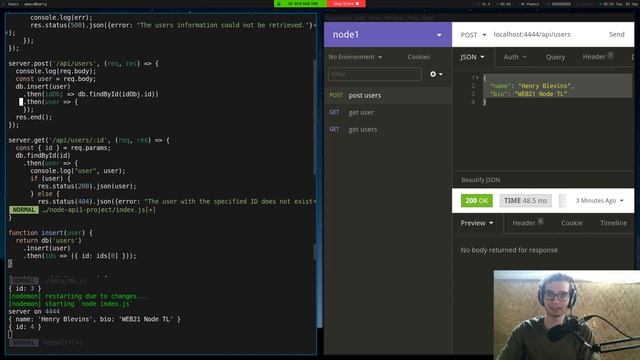
Task: Open the JSON body type dropdown
Action: point(472,57)
